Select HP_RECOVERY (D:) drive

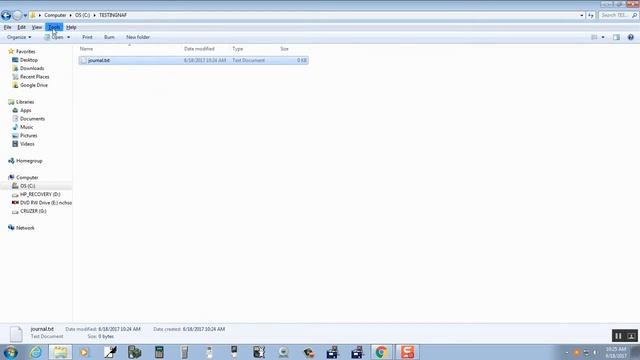point(36,194)
